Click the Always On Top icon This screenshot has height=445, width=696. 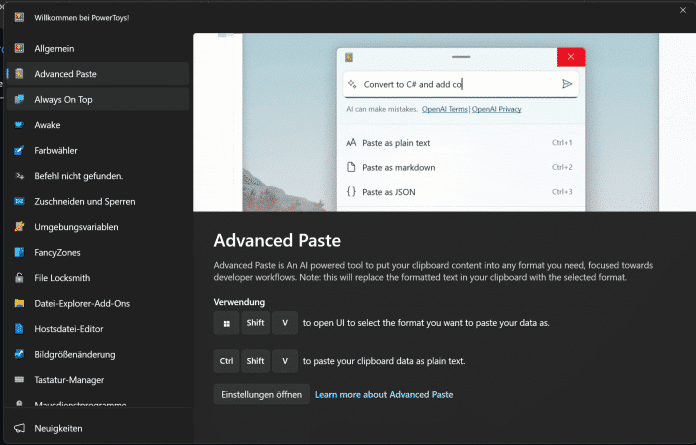(19, 99)
